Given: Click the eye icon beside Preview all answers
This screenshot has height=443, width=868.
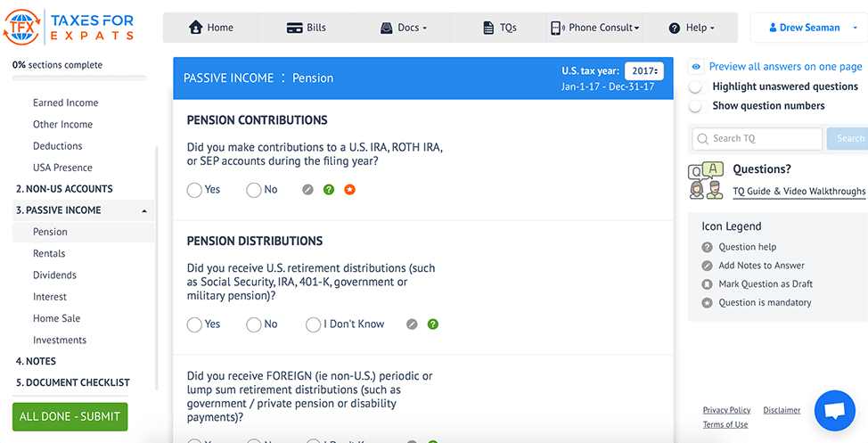Looking at the screenshot, I should [x=696, y=67].
